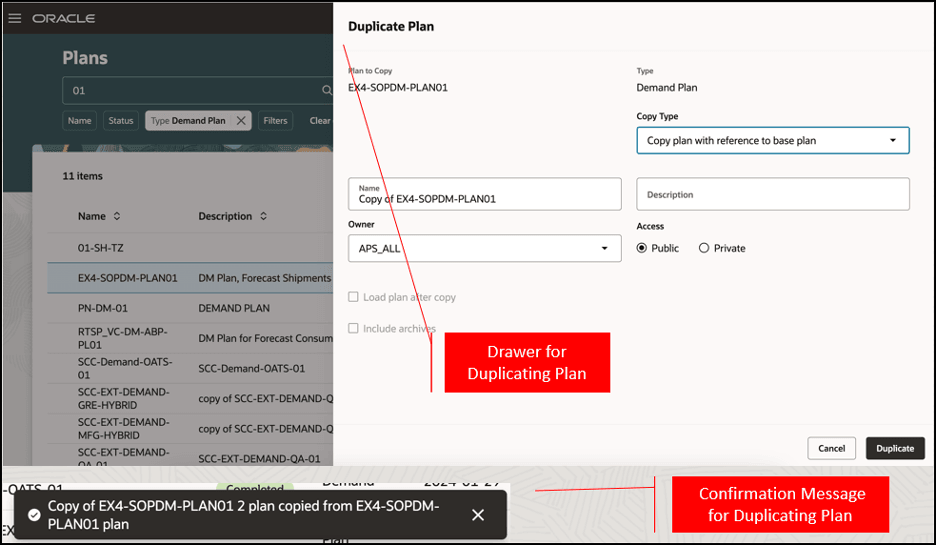Click the Clear filters link

[320, 121]
